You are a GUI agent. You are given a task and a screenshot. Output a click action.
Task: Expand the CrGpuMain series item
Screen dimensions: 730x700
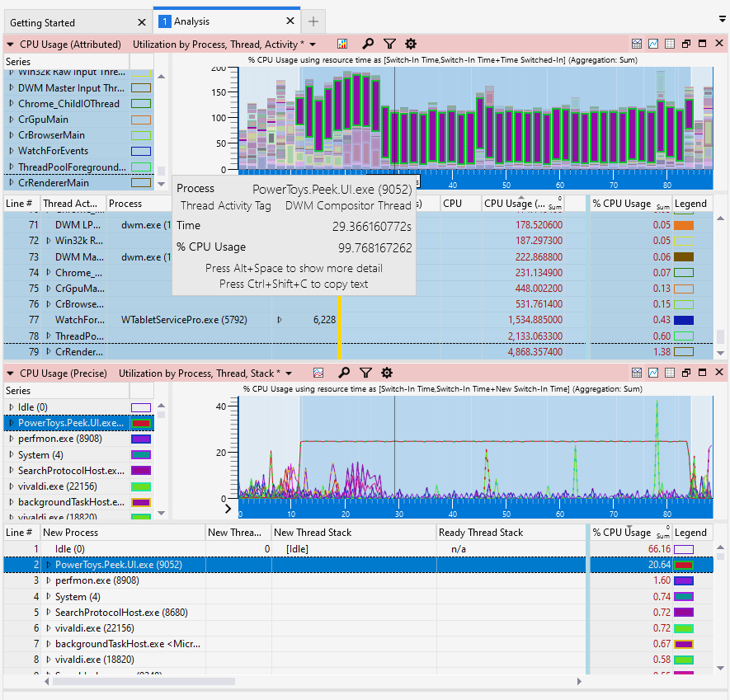pyautogui.click(x=12, y=120)
